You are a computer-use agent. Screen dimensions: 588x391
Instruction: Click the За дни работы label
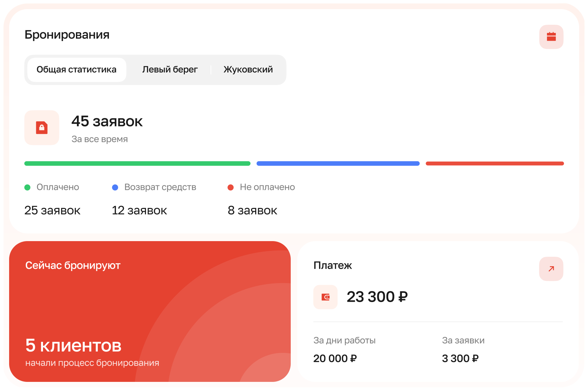click(344, 340)
